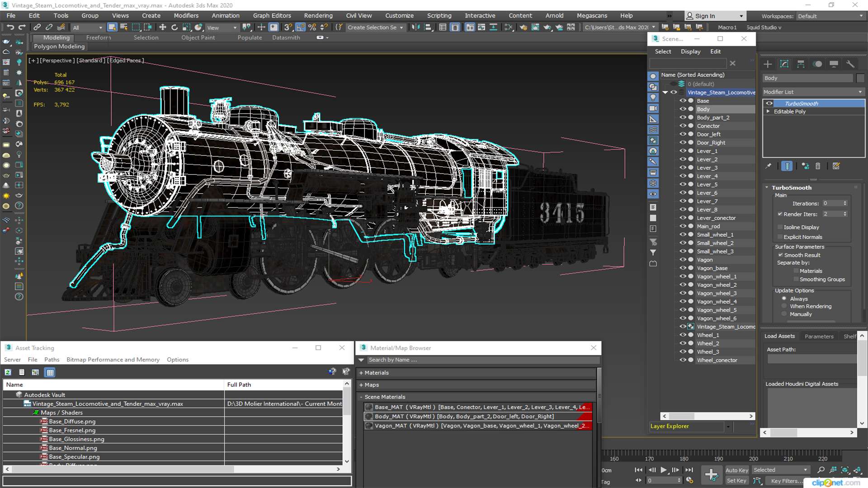Open the Hierarchy command panel tab

point(801,64)
